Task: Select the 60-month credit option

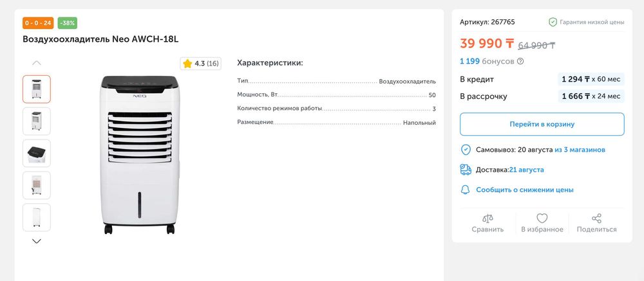Action: [591, 79]
